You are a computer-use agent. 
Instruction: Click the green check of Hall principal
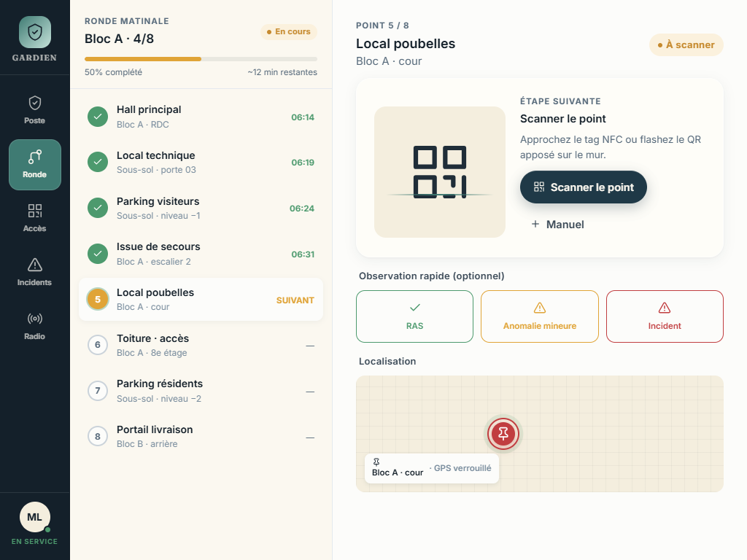click(x=98, y=117)
